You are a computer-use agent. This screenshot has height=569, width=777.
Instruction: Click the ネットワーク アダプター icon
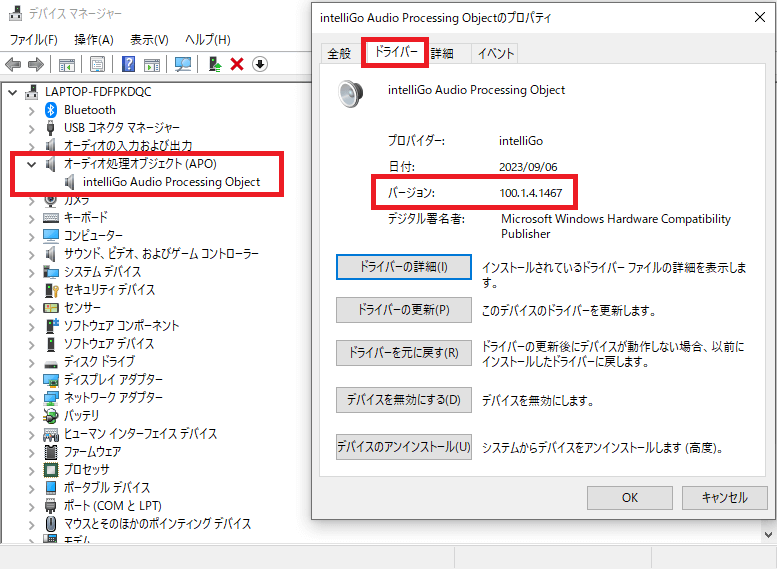coord(51,398)
